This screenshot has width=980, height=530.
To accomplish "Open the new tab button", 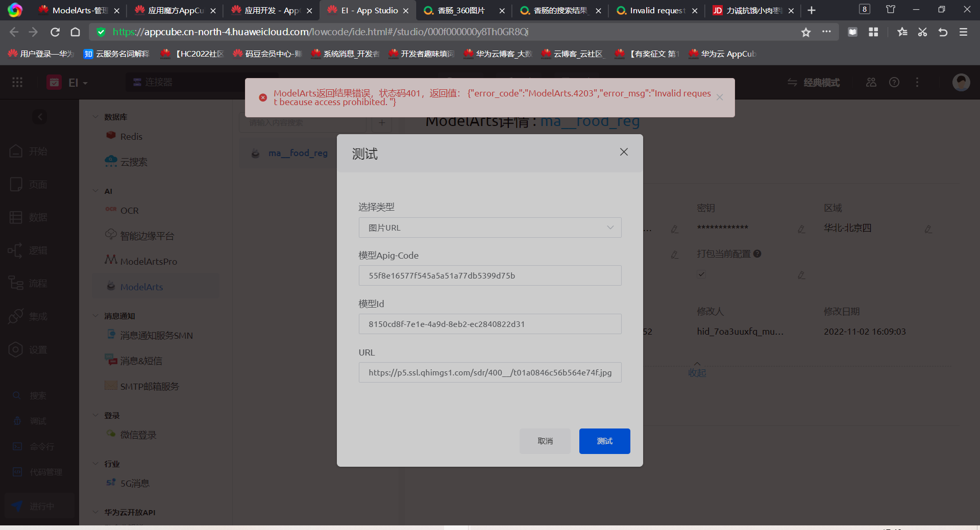I will pyautogui.click(x=812, y=10).
